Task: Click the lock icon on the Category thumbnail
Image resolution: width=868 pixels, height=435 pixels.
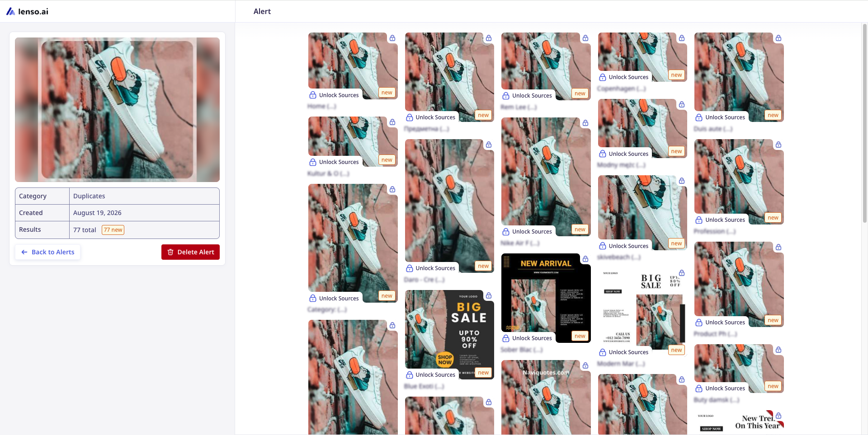Action: click(x=392, y=189)
